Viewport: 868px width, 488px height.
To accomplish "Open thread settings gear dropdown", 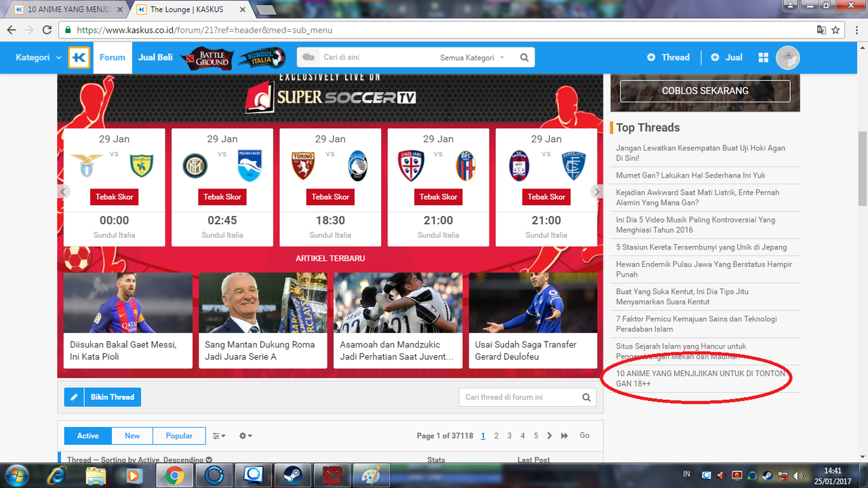I will click(245, 436).
